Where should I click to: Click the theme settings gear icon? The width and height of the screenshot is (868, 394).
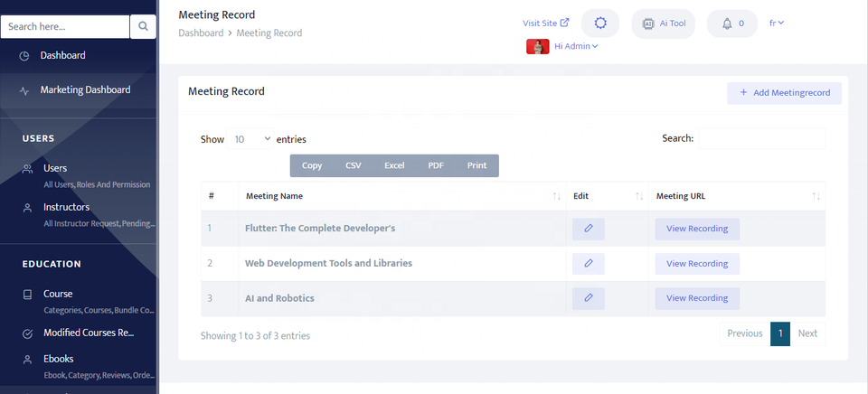(599, 23)
